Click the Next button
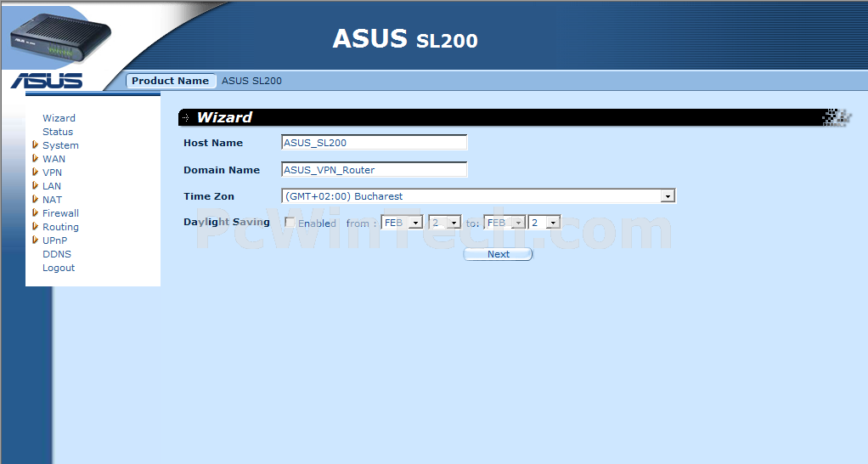This screenshot has width=868, height=464. click(x=498, y=254)
